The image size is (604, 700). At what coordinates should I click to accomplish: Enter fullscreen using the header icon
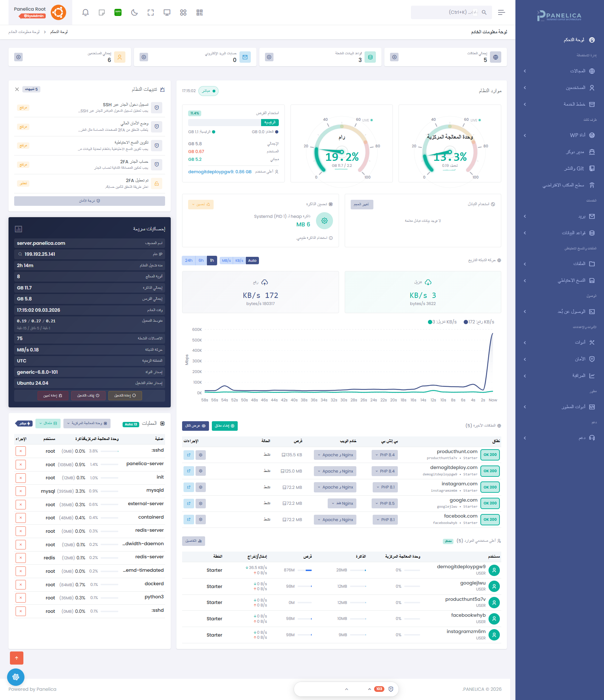151,12
